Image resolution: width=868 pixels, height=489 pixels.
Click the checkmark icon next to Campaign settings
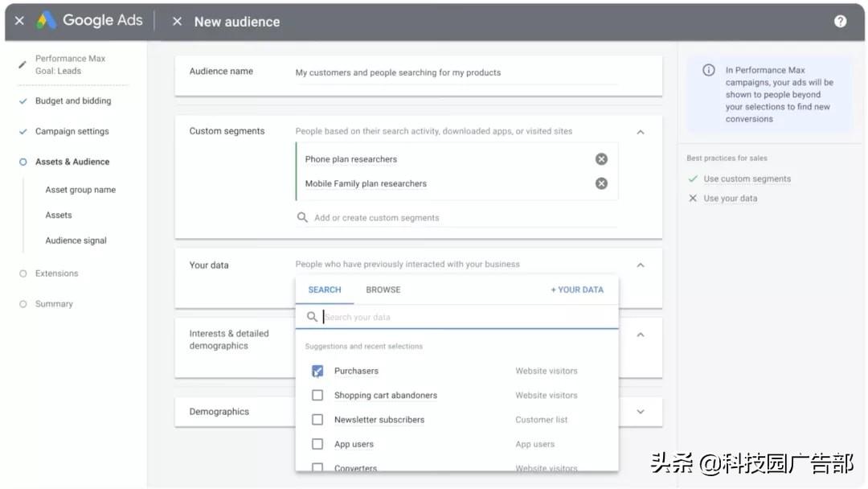[23, 131]
